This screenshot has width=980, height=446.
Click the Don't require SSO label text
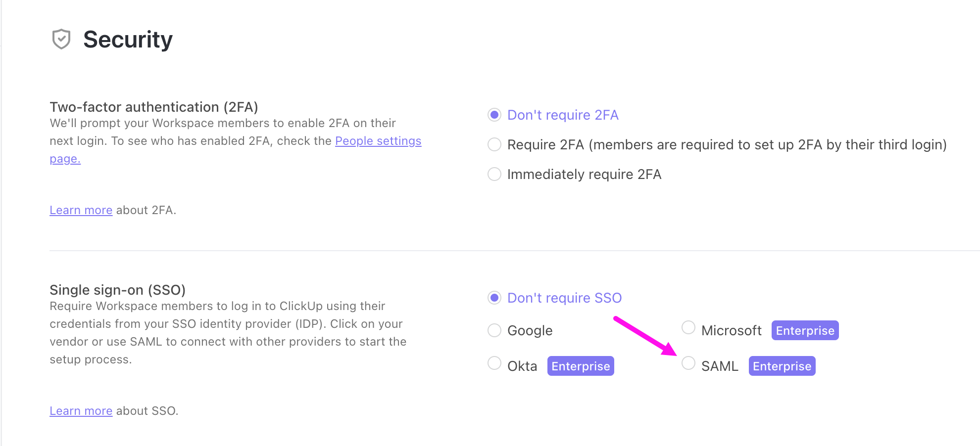pyautogui.click(x=564, y=298)
